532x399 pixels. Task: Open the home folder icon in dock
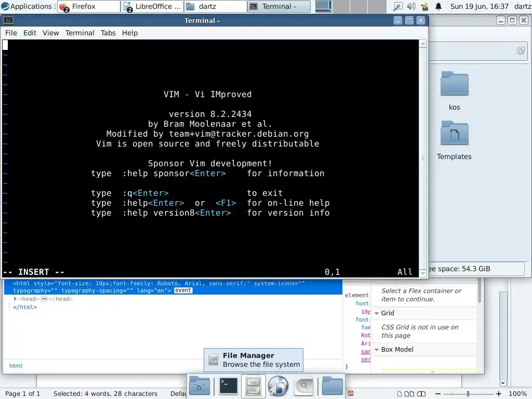(332, 386)
